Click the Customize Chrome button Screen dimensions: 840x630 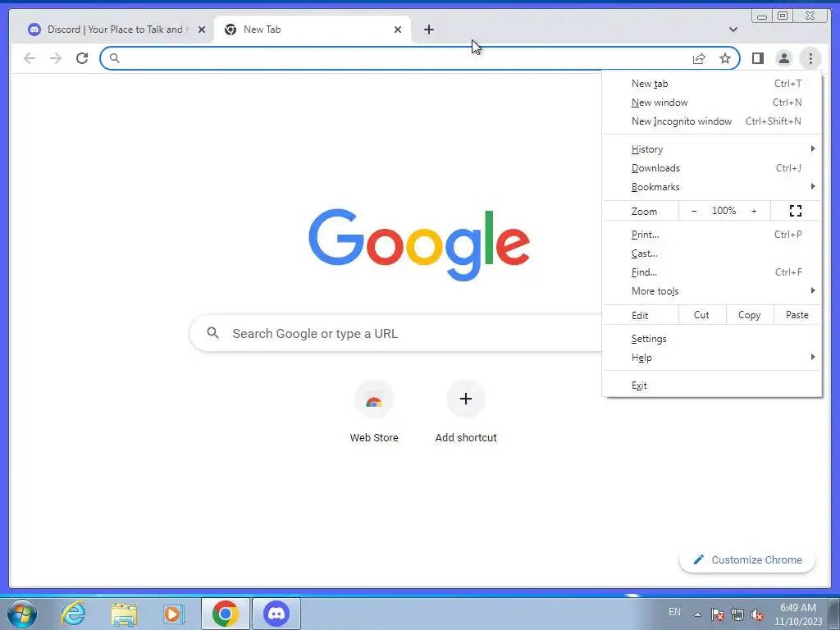pos(747,559)
